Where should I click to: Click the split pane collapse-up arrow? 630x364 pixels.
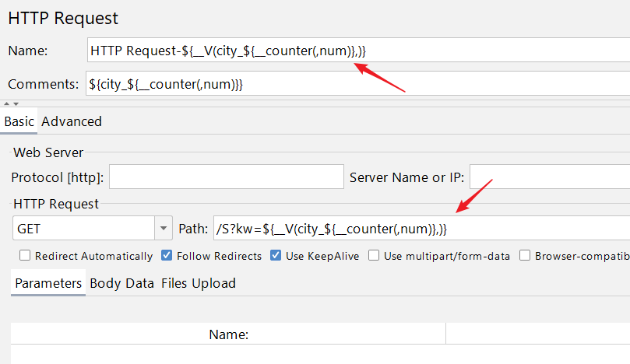click(6, 103)
